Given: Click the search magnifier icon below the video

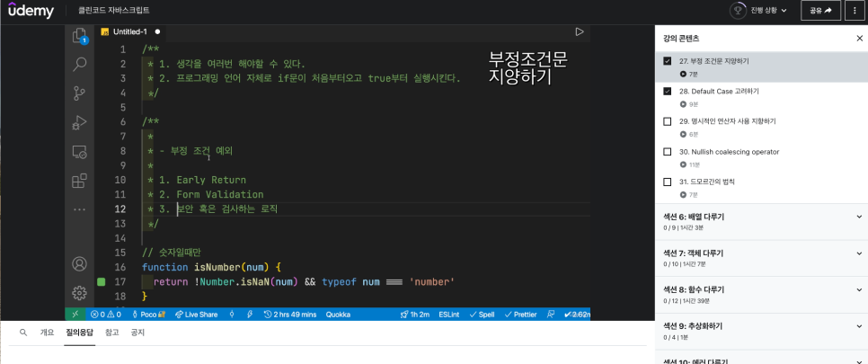Looking at the screenshot, I should (23, 333).
